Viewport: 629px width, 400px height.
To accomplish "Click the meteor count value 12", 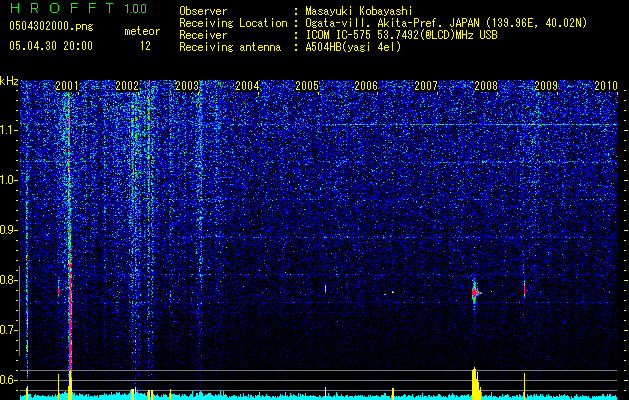I will click(145, 46).
